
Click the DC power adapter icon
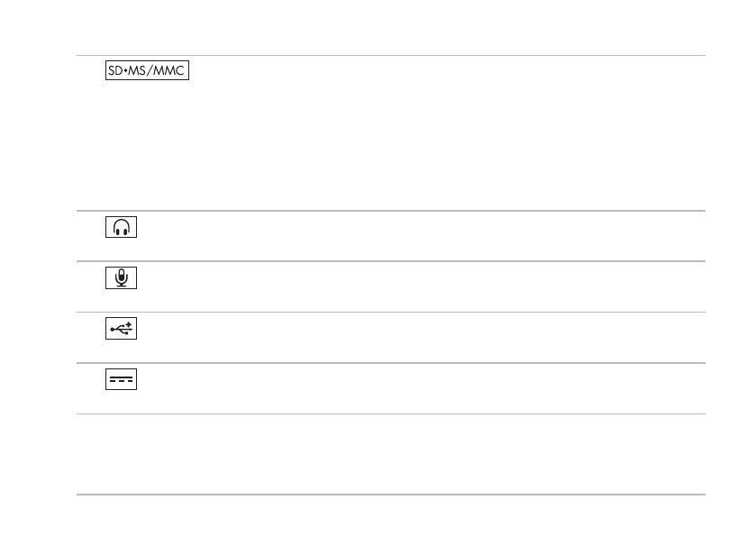[x=119, y=380]
